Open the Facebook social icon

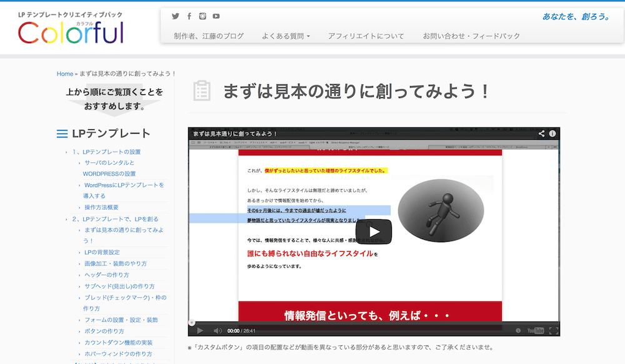189,16
